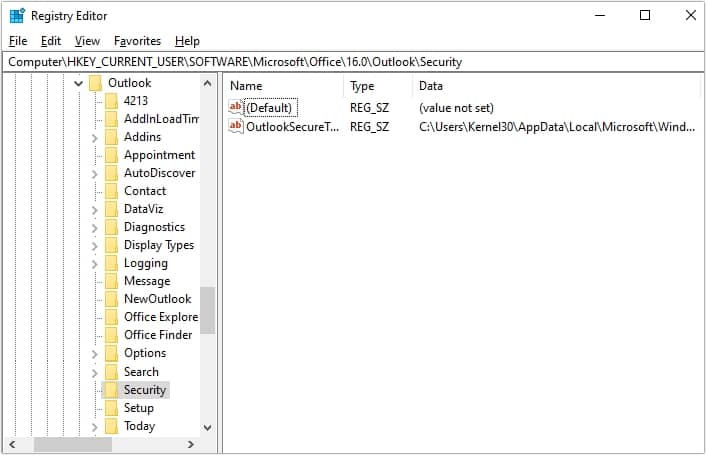707x456 pixels.
Task: Expand the AutoDiscover key
Action: 95,174
